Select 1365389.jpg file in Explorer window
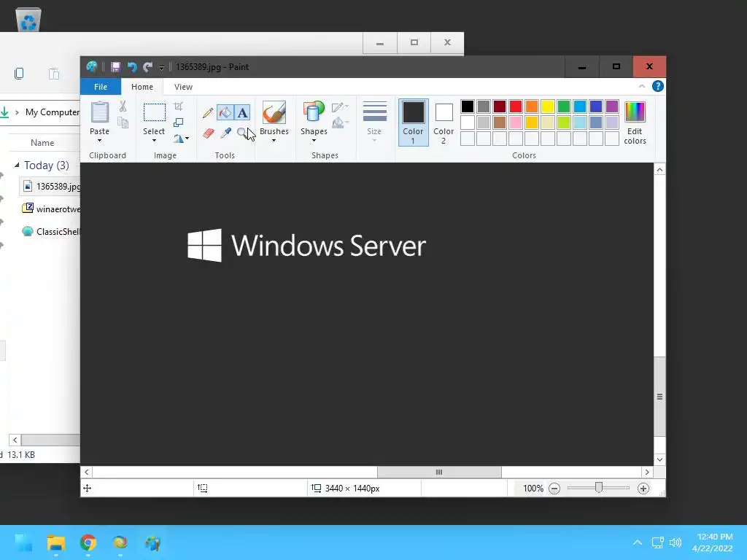Viewport: 747px width, 560px height. pyautogui.click(x=50, y=186)
